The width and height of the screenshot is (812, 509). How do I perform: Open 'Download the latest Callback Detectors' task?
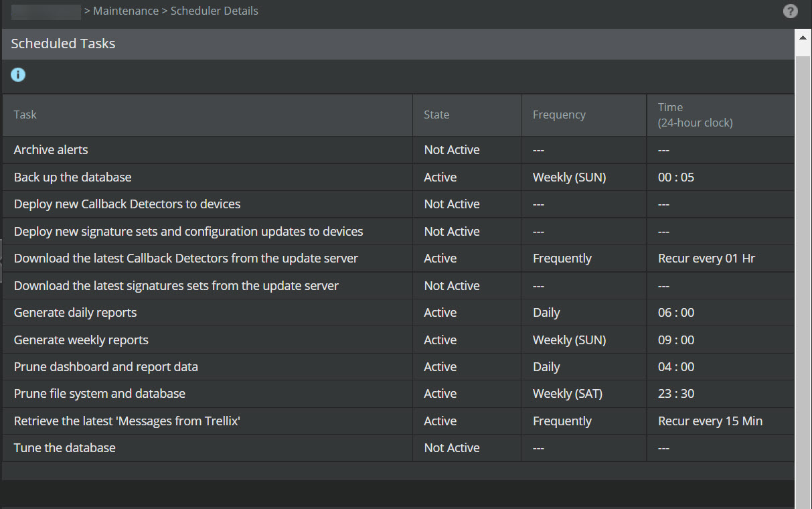[x=186, y=259]
